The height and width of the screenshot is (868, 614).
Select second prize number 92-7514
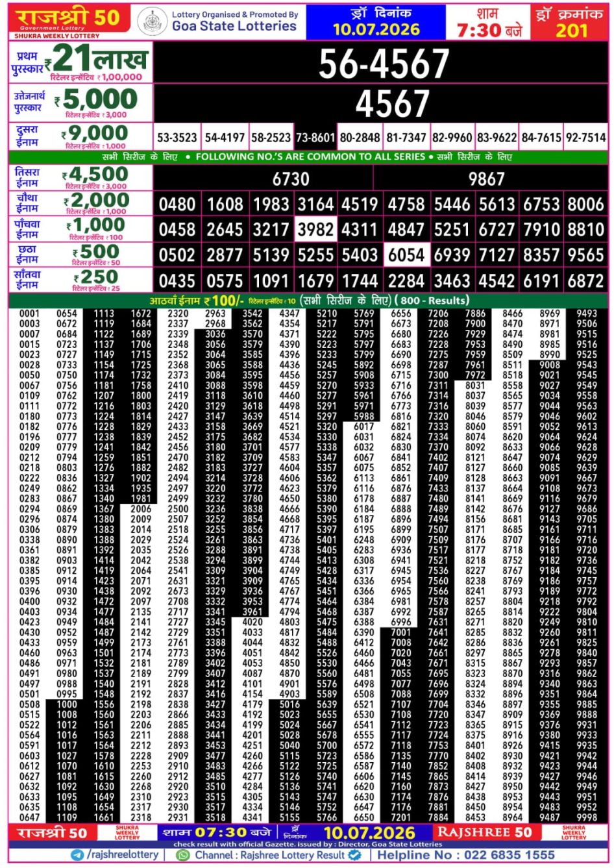coord(585,138)
